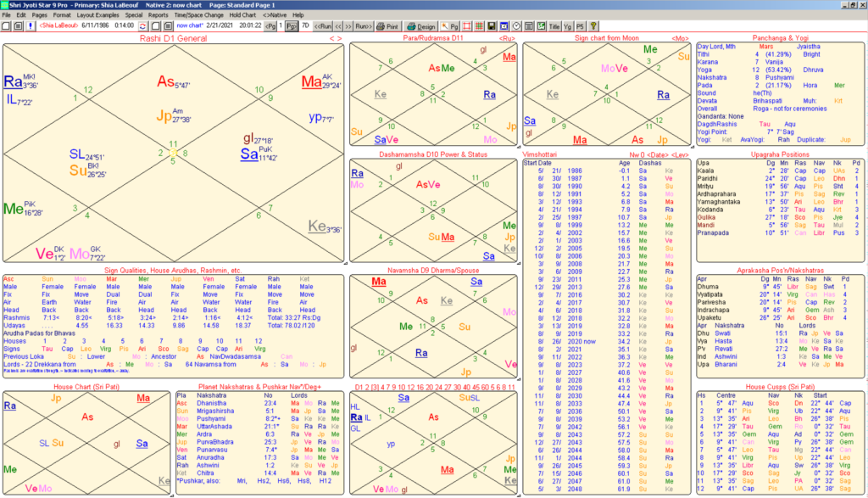The width and height of the screenshot is (868, 498).
Task: Click the Date selector in Vimshottari header
Action: click(x=658, y=154)
